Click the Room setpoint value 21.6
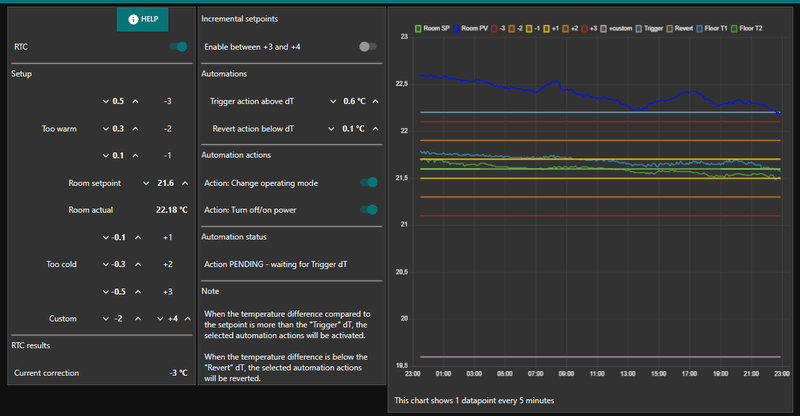The image size is (800, 416). coord(166,183)
